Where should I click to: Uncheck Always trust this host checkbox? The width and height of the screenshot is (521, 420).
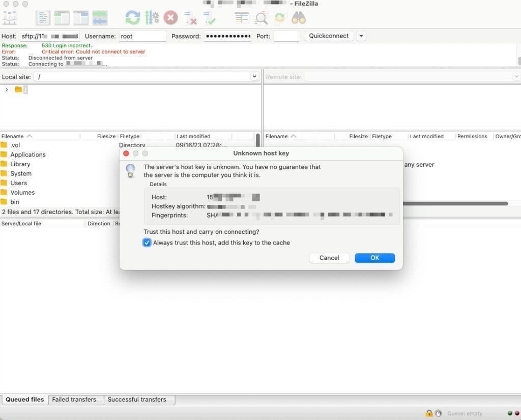click(147, 243)
